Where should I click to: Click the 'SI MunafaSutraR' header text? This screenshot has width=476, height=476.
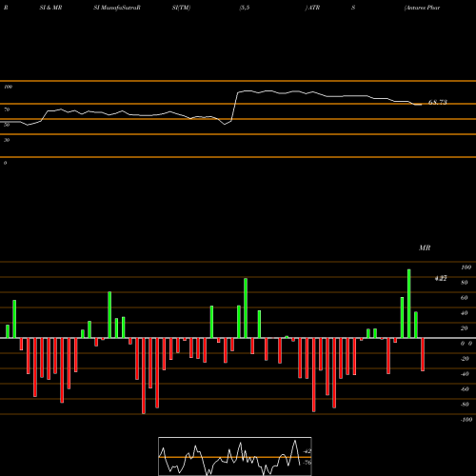point(117,8)
